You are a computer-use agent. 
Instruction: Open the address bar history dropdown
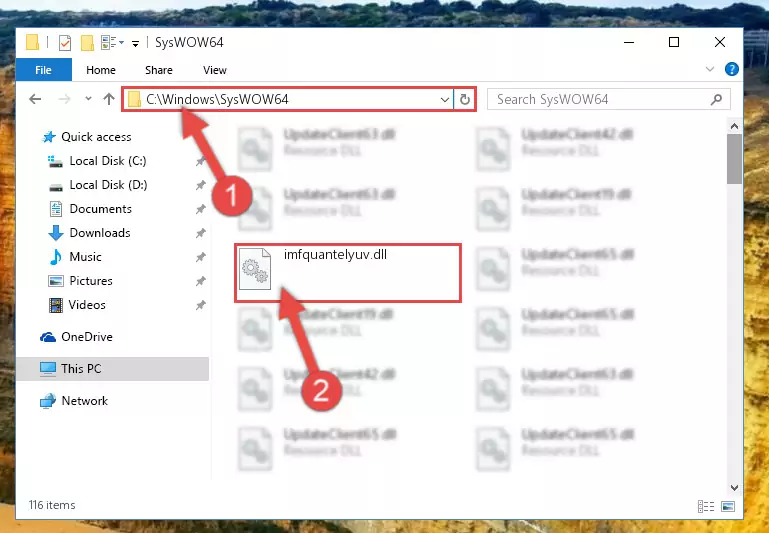coord(445,100)
